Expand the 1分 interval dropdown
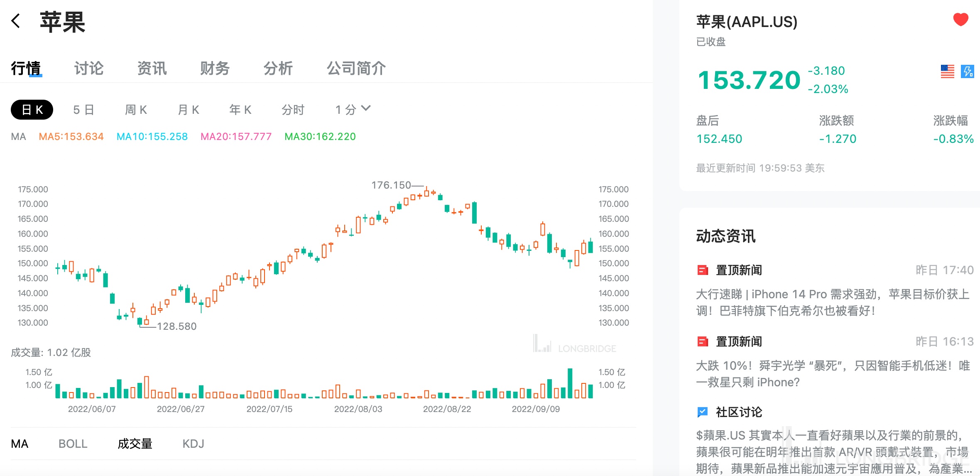This screenshot has height=476, width=980. 353,110
